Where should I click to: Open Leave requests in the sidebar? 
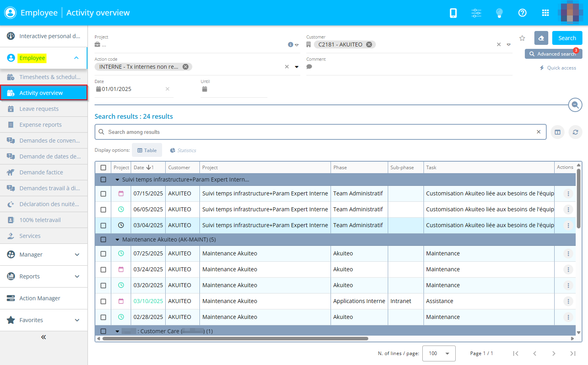pyautogui.click(x=39, y=109)
